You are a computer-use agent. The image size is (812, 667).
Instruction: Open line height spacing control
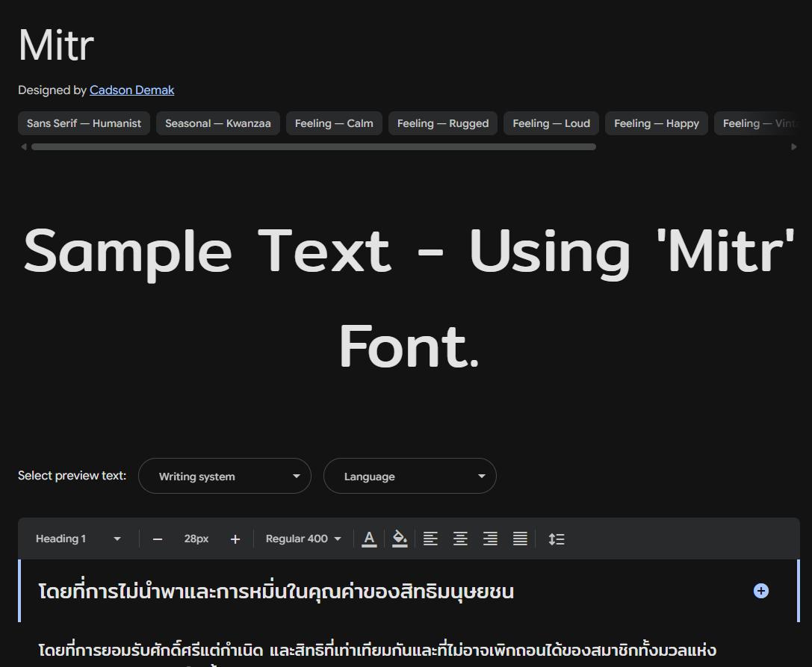[557, 539]
